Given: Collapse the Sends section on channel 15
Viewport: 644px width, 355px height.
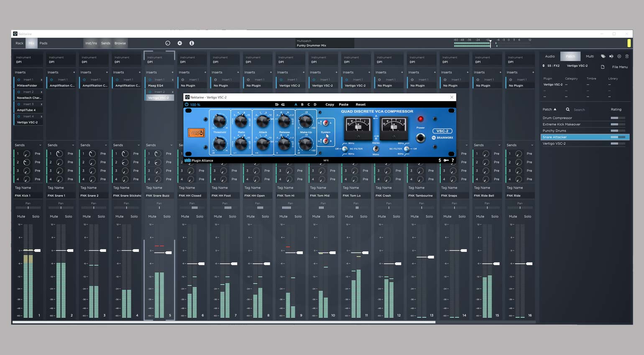Looking at the screenshot, I should (x=499, y=145).
